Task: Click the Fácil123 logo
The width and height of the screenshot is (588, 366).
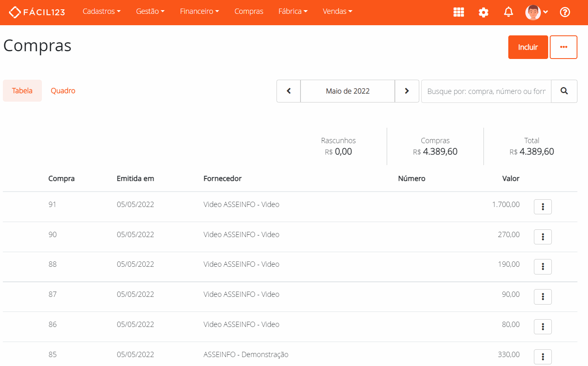Action: pos(37,12)
